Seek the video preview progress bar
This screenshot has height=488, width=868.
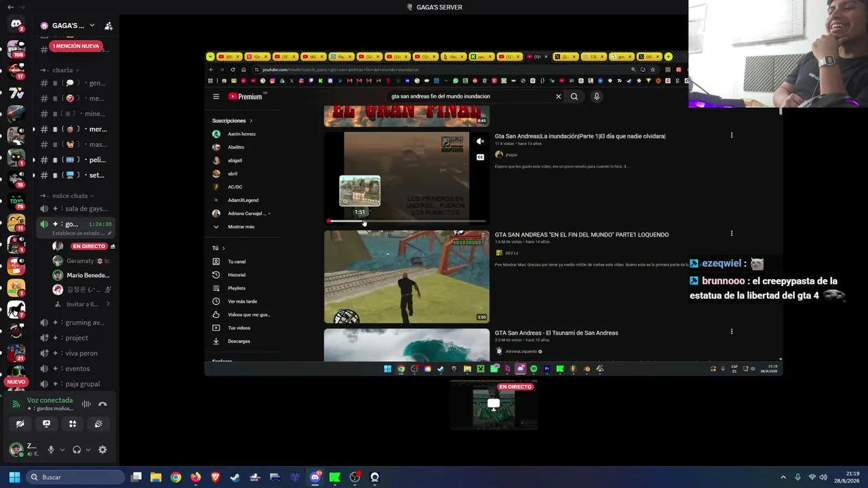tap(406, 221)
